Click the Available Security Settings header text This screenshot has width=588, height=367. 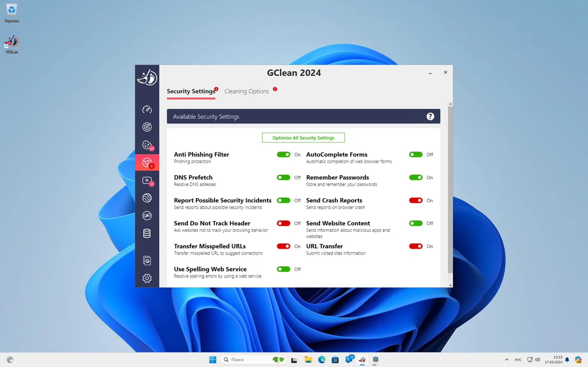pos(206,117)
